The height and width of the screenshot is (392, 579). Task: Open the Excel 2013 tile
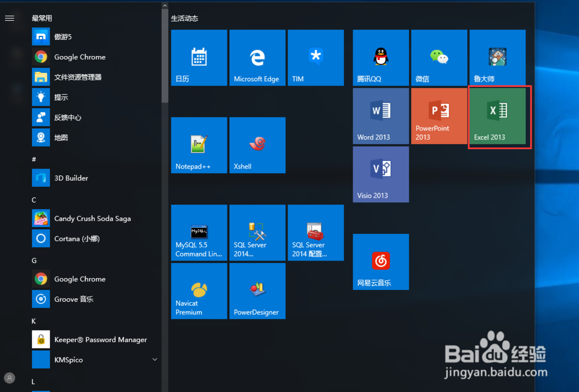click(x=497, y=116)
